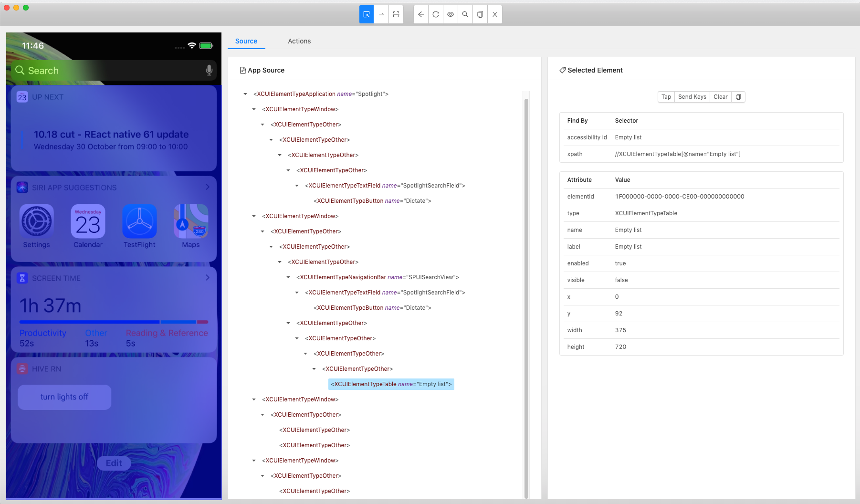Tap the "10.18 cut - REact native 61 update" event

(111, 135)
